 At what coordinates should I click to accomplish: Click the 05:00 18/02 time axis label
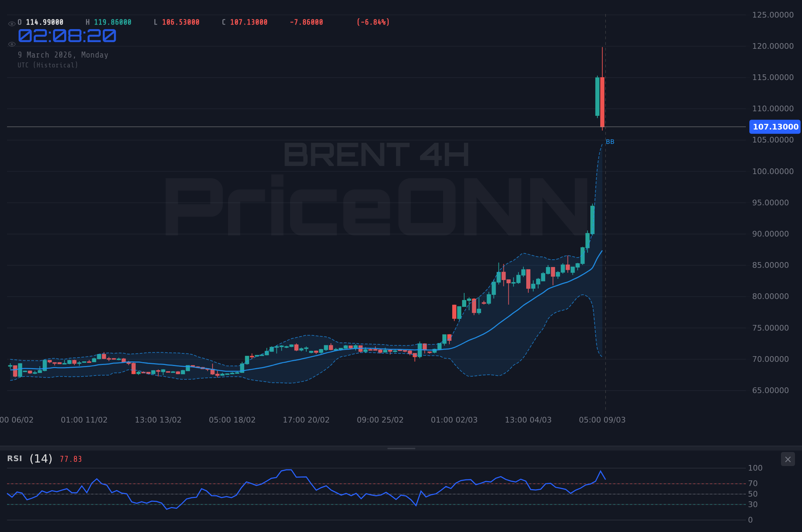pos(232,420)
